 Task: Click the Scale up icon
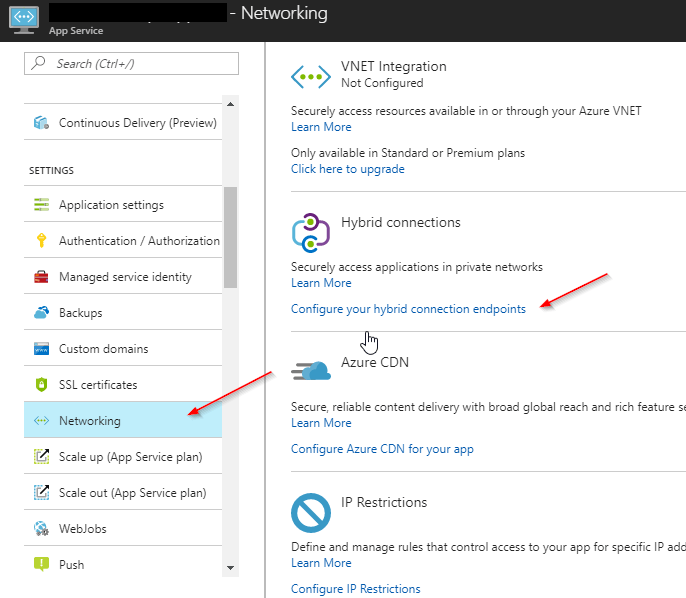pos(41,456)
